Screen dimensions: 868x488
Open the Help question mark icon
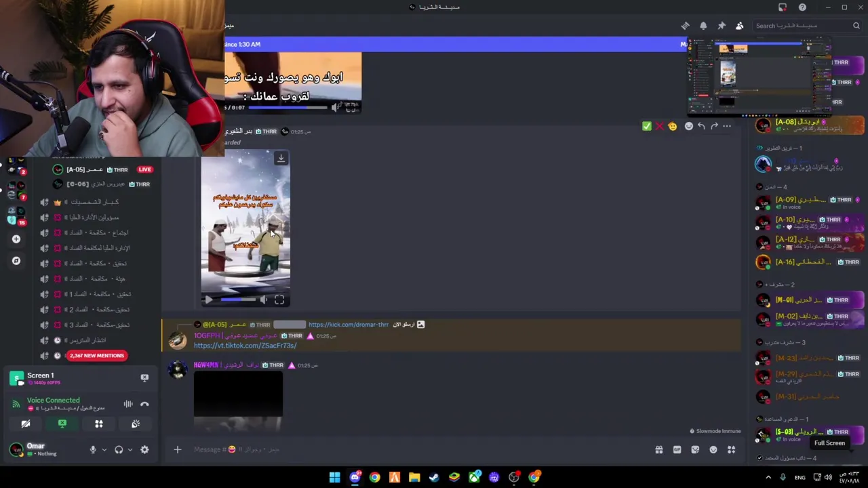tap(802, 7)
